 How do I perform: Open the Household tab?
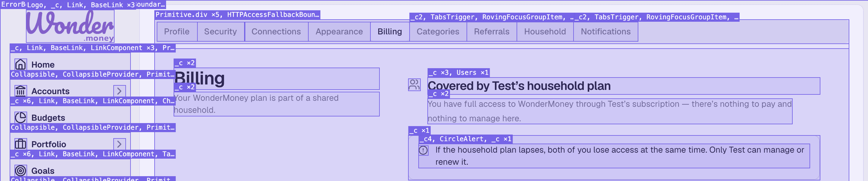click(545, 32)
